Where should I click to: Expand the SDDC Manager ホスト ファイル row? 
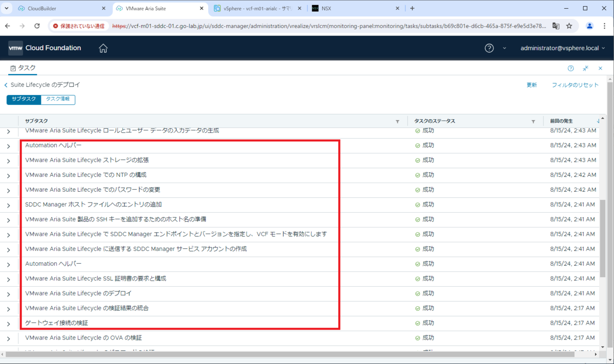(8, 205)
